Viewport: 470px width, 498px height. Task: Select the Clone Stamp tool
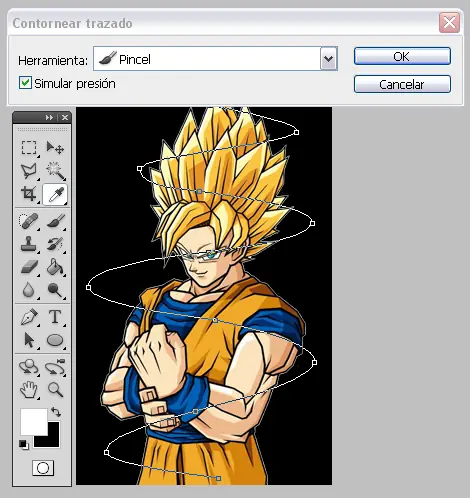click(29, 244)
